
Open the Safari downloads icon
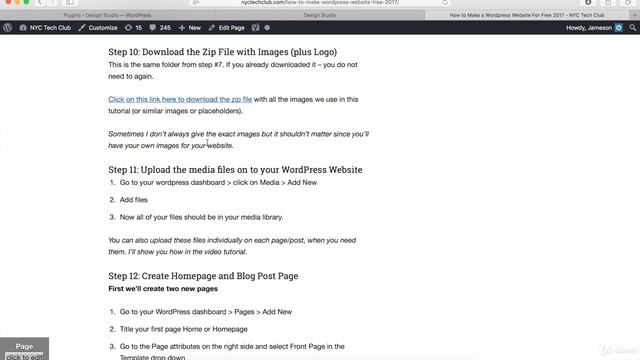(588, 2)
